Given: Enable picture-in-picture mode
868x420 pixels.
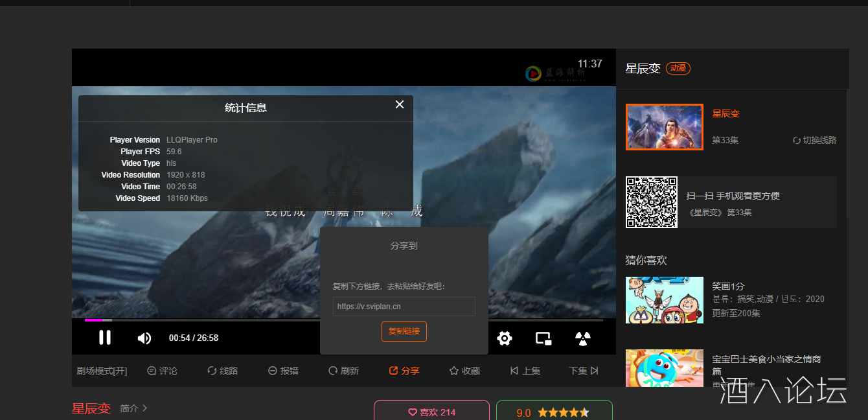Looking at the screenshot, I should [x=543, y=338].
